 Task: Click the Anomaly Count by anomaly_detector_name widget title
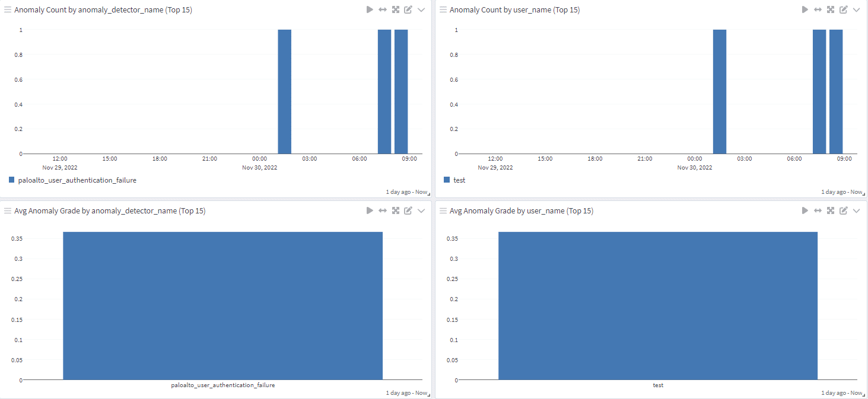pyautogui.click(x=103, y=10)
